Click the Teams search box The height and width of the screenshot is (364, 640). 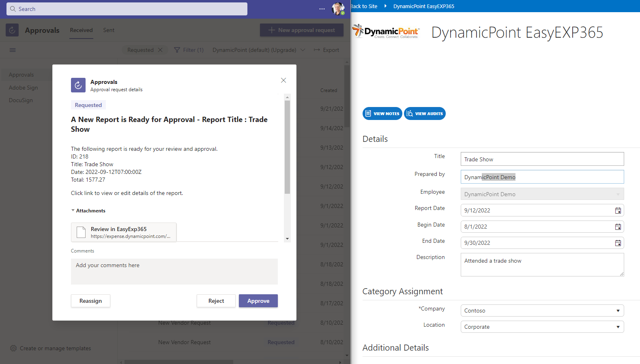(x=127, y=9)
